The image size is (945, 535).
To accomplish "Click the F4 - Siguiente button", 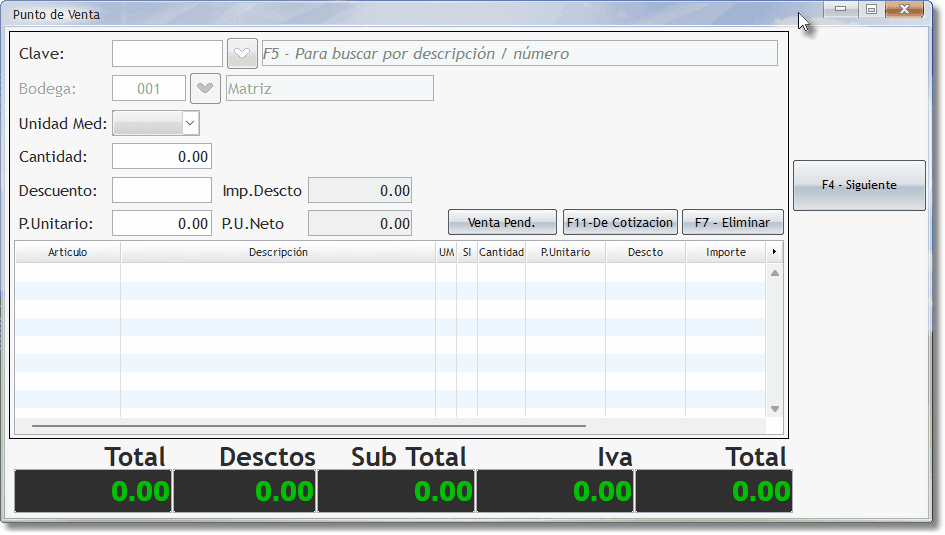I will (x=859, y=185).
